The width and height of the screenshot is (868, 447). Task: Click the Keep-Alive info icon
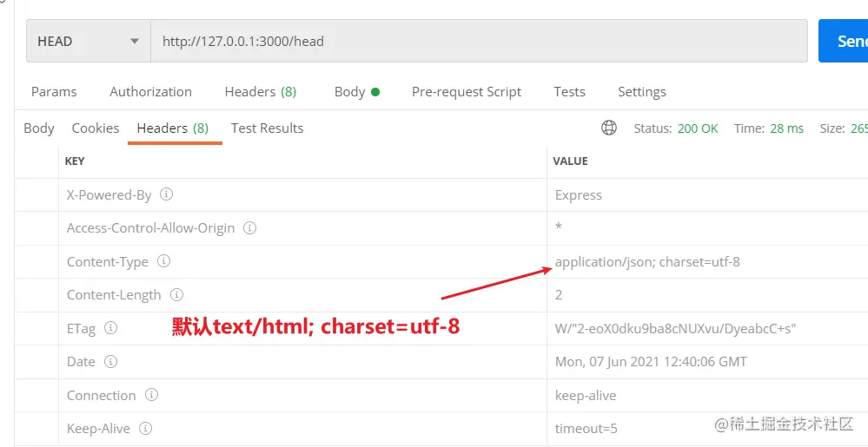(146, 428)
